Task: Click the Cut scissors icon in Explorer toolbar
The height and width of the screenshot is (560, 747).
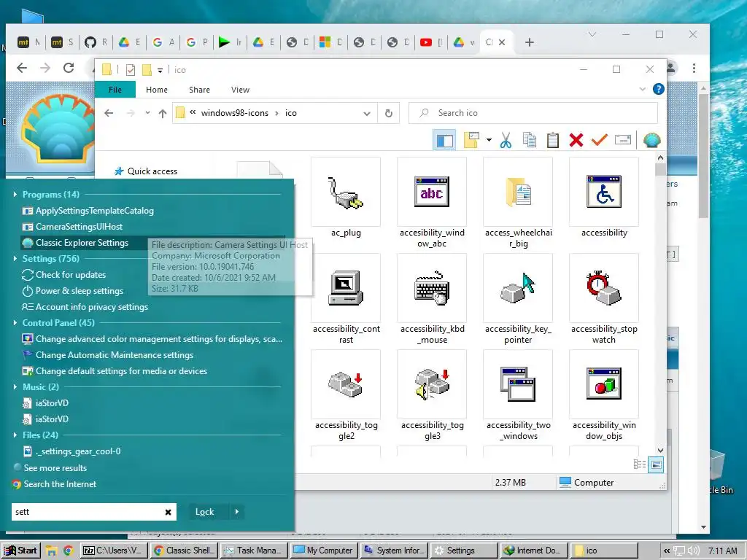Action: (506, 140)
